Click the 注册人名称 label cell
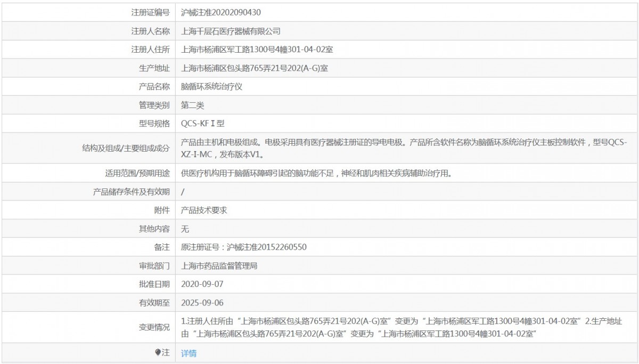 pos(151,31)
